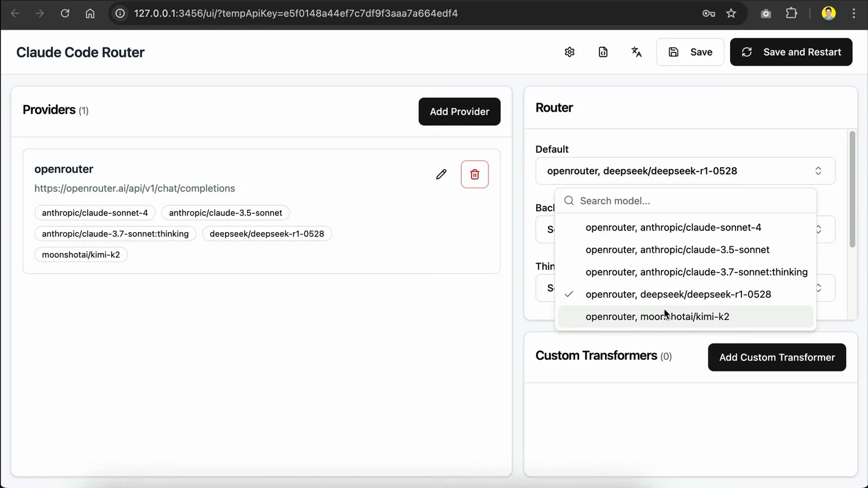Click the Router panel scrollbar
868x488 pixels.
click(x=852, y=189)
